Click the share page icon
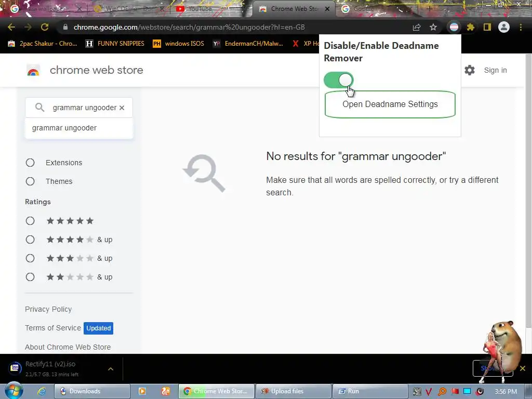 coord(417,27)
